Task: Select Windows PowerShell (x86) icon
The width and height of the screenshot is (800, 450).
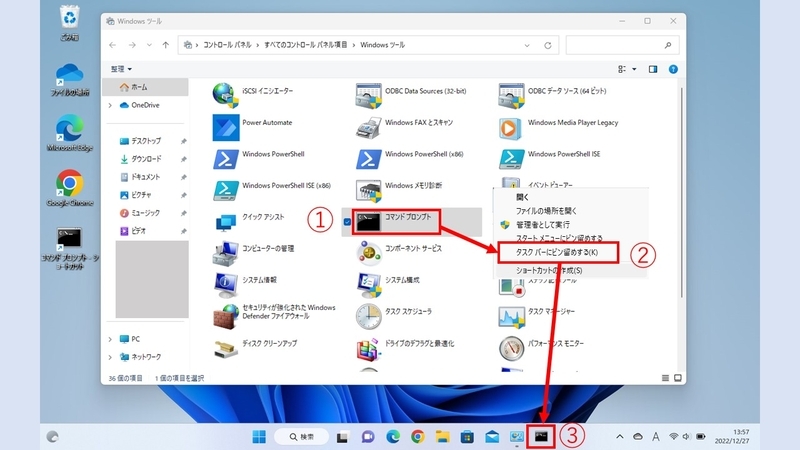Action: [x=368, y=159]
